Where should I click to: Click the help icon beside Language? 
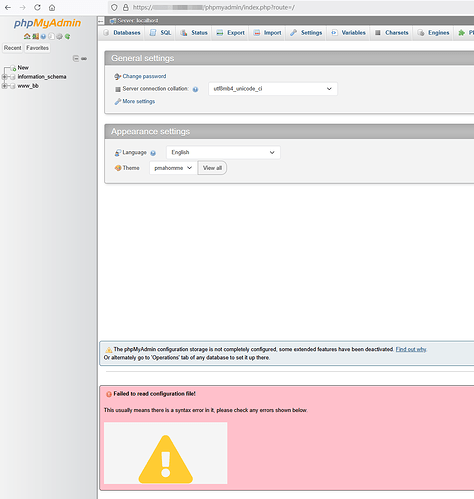click(x=153, y=153)
